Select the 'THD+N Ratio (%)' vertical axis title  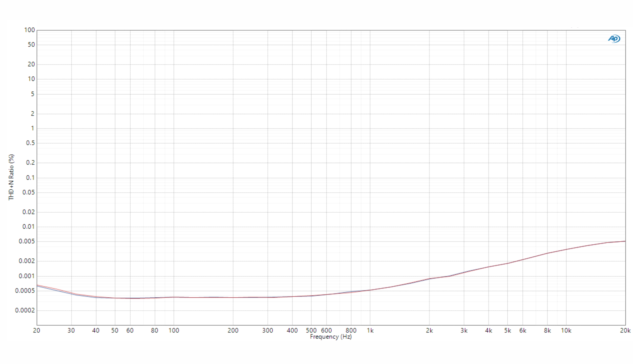click(x=11, y=177)
